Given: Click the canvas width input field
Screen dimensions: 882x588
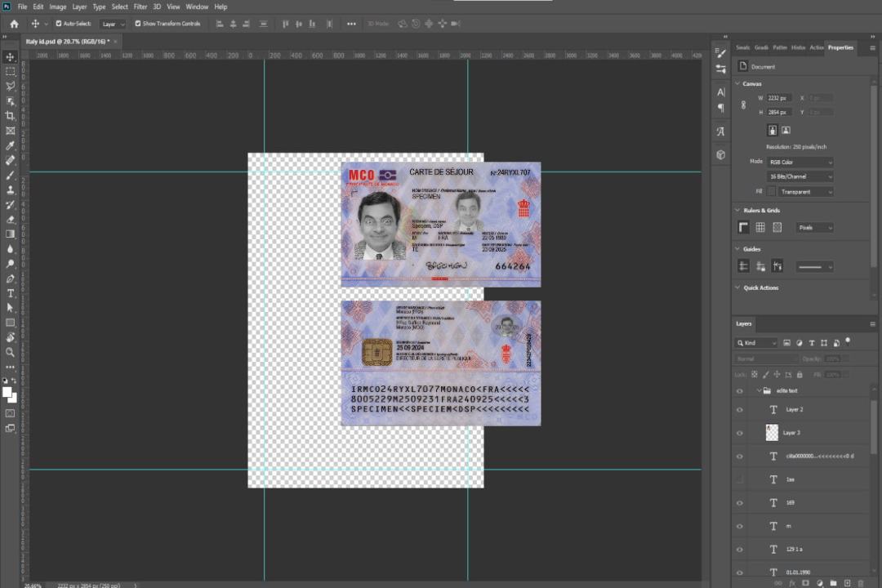Looking at the screenshot, I should [x=779, y=98].
